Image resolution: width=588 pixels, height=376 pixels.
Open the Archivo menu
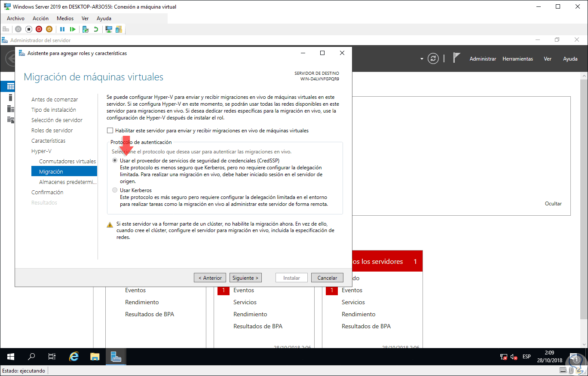[16, 18]
